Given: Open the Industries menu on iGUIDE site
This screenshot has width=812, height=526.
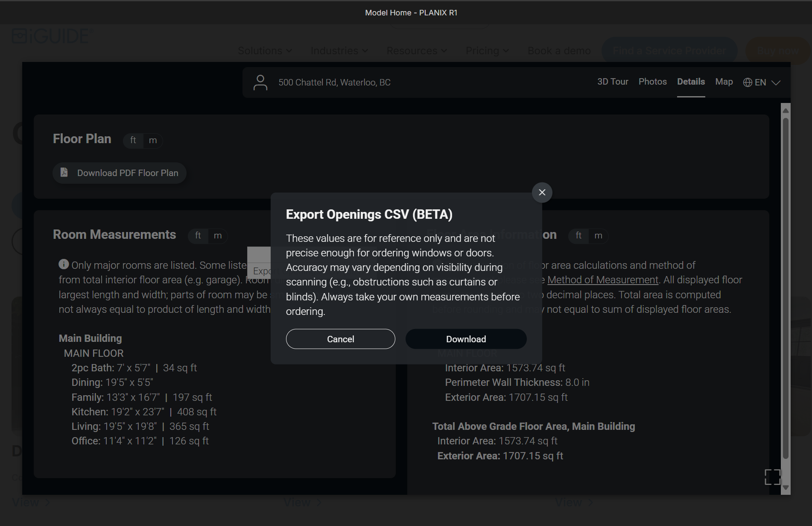Looking at the screenshot, I should 339,51.
